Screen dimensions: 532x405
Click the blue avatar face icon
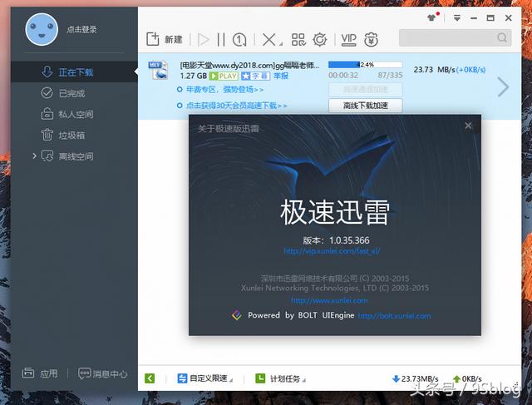coord(42,30)
